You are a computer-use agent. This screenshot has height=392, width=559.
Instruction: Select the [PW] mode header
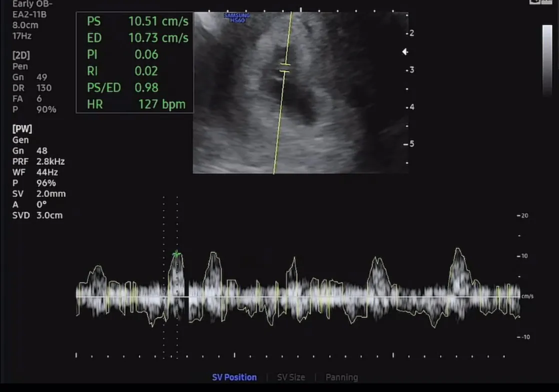tap(22, 128)
